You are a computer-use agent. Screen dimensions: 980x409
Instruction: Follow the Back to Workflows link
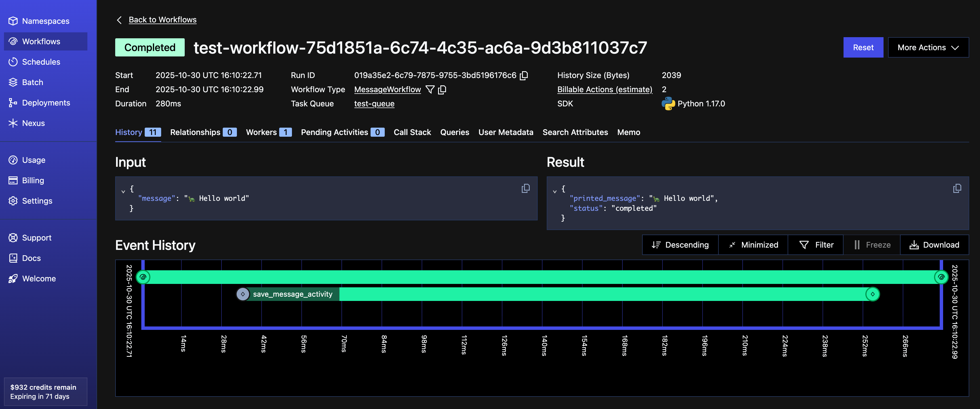click(x=163, y=19)
